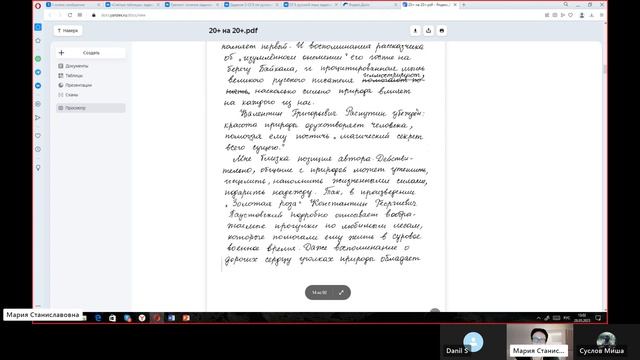640x360 pixels.
Task: Click the Создать create button
Action: pos(91,53)
